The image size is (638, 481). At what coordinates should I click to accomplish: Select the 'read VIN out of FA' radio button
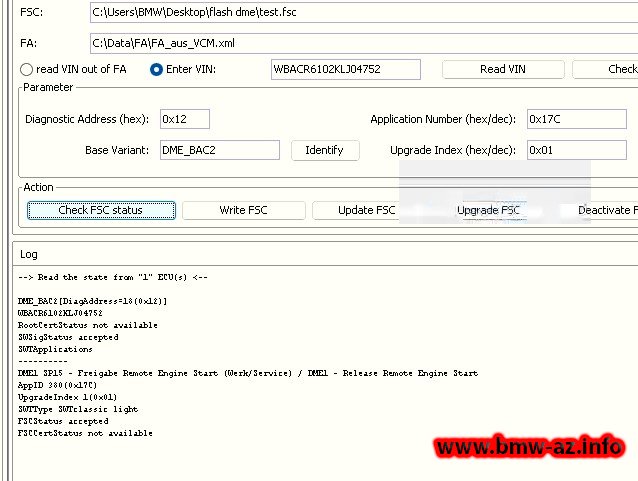pos(27,70)
